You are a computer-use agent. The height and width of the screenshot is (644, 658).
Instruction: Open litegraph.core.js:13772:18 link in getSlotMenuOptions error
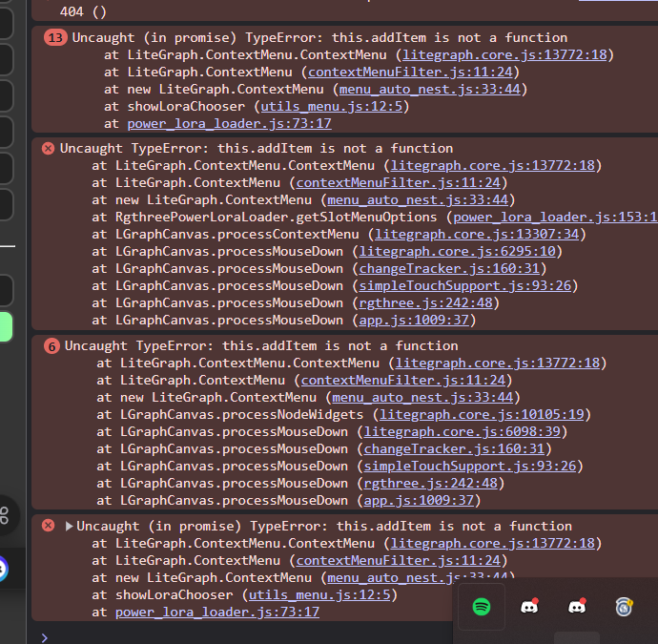click(493, 166)
